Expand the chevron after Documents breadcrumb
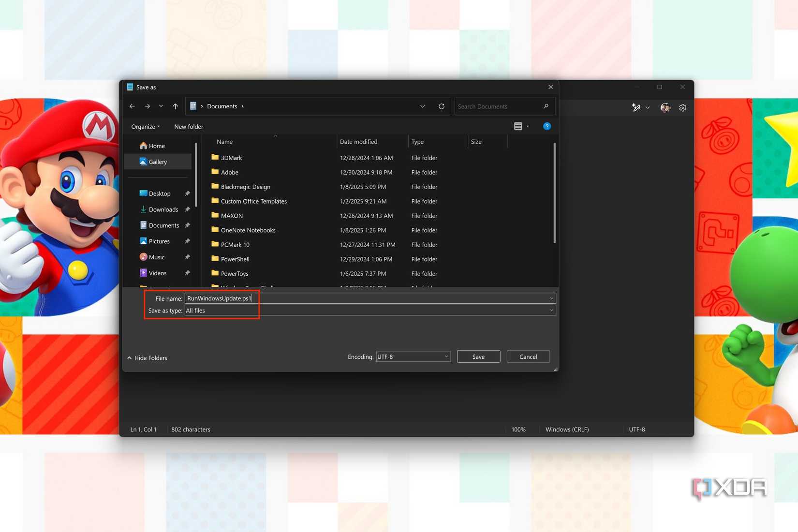The height and width of the screenshot is (532, 798). (x=243, y=106)
